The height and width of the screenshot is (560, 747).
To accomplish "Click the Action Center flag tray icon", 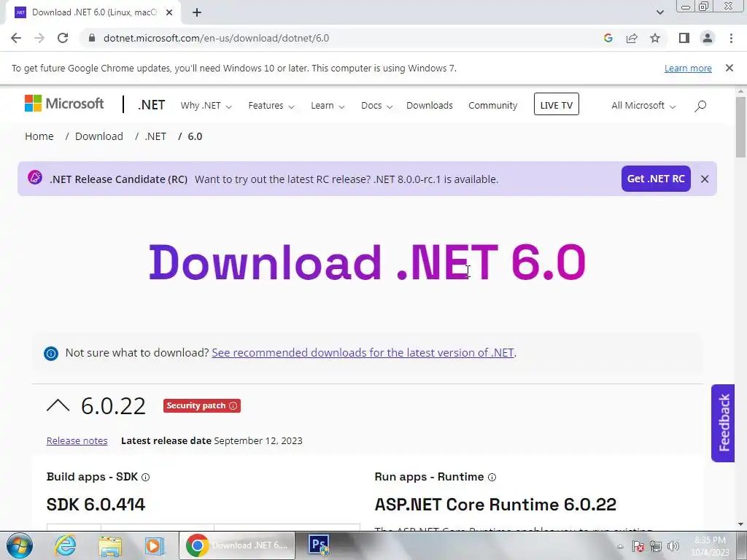I will [x=638, y=546].
